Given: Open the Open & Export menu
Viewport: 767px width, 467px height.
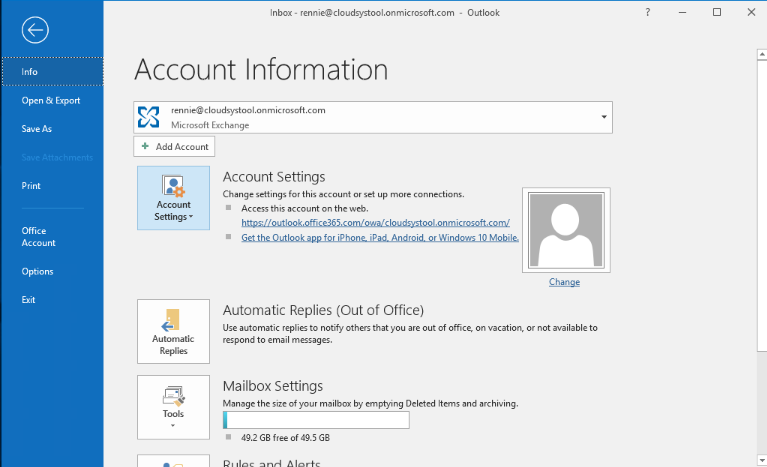Looking at the screenshot, I should 52,100.
